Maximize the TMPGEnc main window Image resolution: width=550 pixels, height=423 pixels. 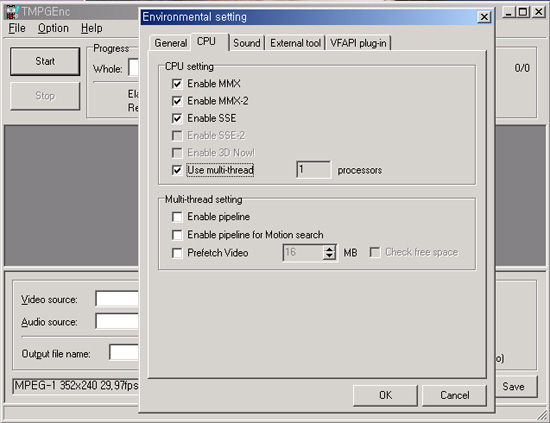(x=523, y=12)
